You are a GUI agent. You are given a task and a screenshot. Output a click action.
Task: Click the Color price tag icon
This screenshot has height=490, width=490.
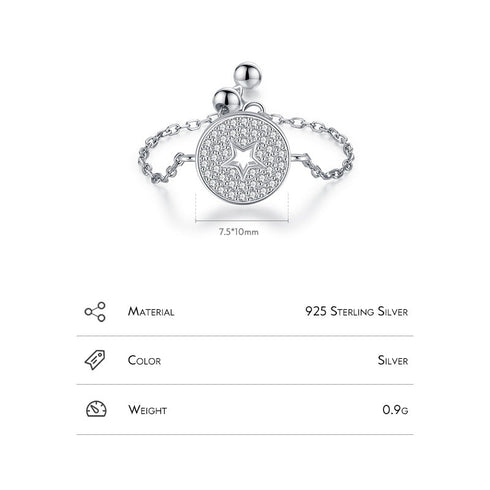[x=95, y=360]
